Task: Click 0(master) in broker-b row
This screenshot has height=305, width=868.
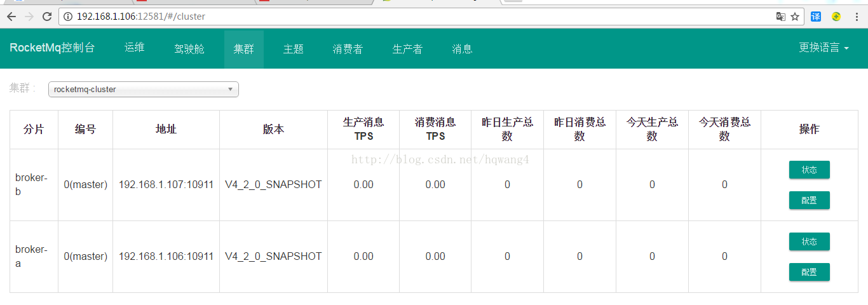Action: [x=85, y=185]
